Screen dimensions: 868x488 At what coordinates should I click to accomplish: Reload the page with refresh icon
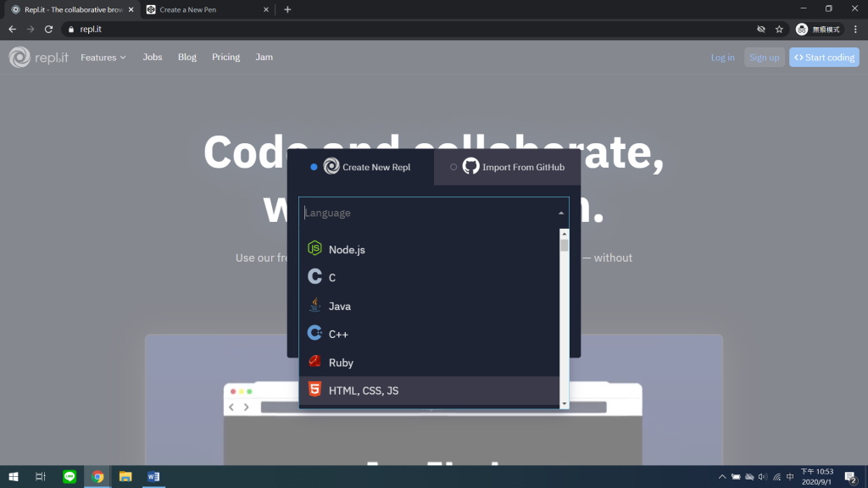point(48,30)
